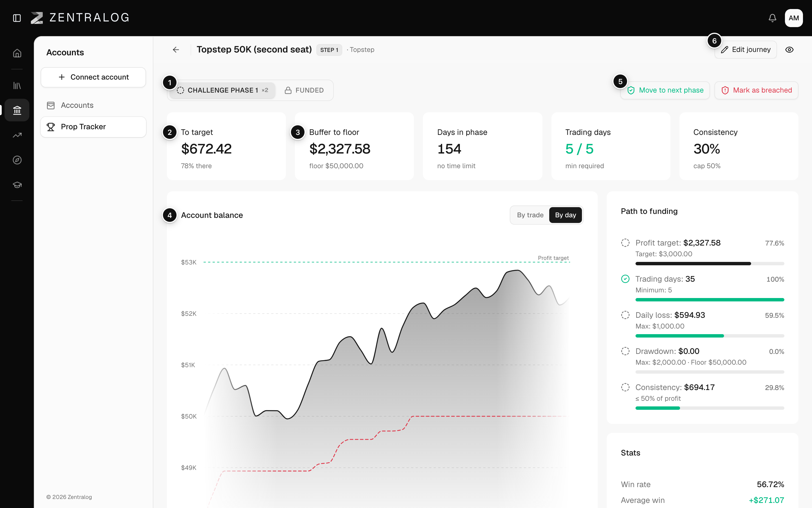The height and width of the screenshot is (508, 812).
Task: Toggle the sidebar panel icon
Action: (x=17, y=18)
